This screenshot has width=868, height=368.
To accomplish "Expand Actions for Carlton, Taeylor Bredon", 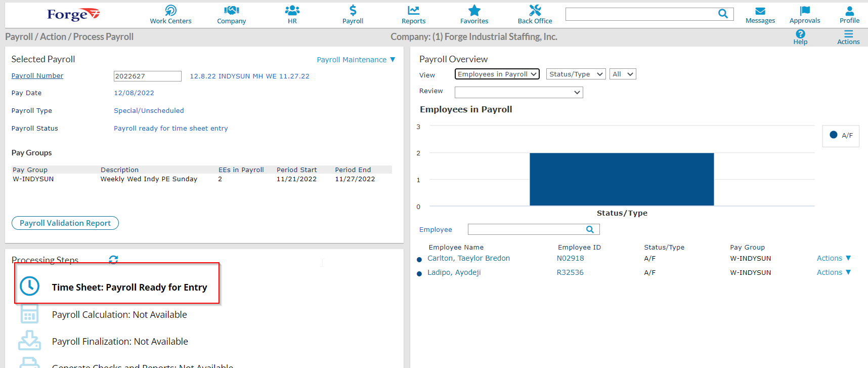I will [834, 258].
